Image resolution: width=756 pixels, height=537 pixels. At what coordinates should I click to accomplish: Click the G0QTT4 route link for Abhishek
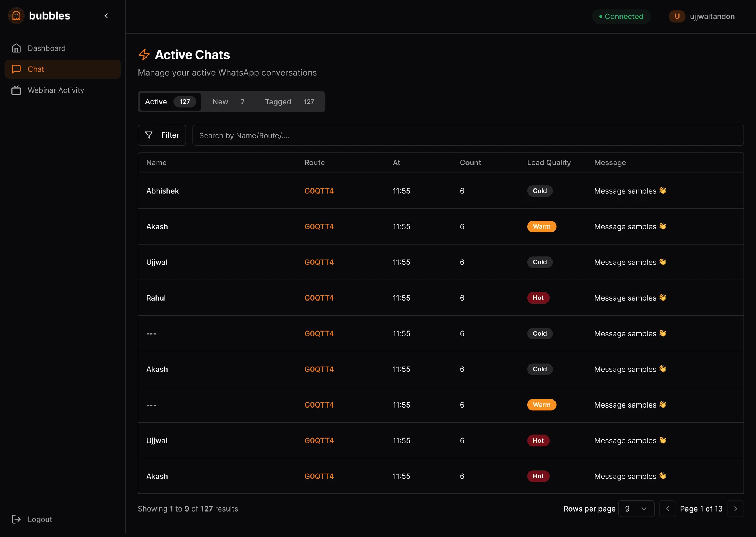tap(319, 191)
